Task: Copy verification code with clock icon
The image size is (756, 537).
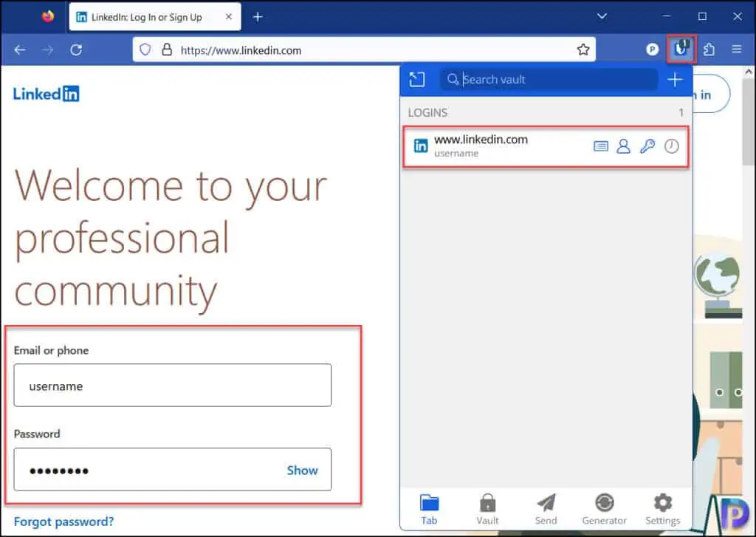Action: [x=672, y=146]
